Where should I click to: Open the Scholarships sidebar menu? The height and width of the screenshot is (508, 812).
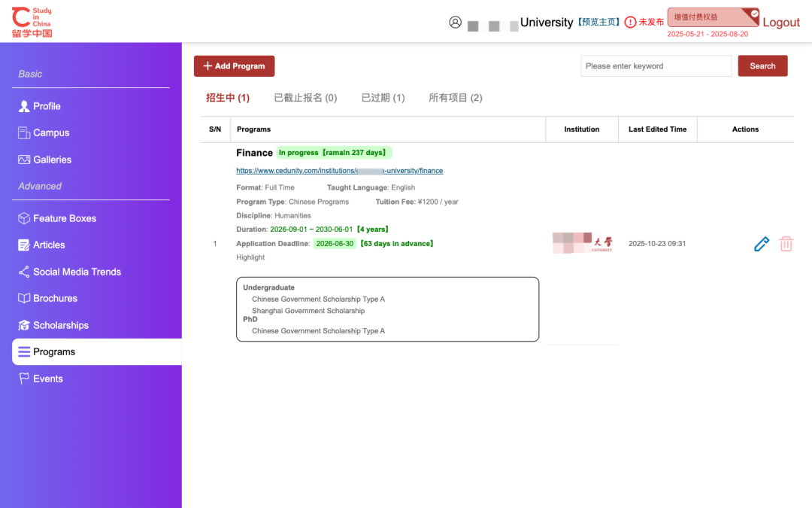pos(61,325)
